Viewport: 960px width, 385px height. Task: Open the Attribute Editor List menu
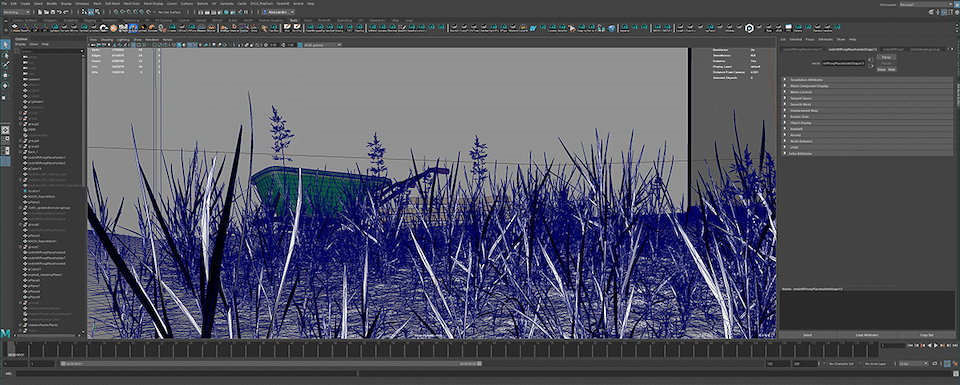(x=783, y=39)
